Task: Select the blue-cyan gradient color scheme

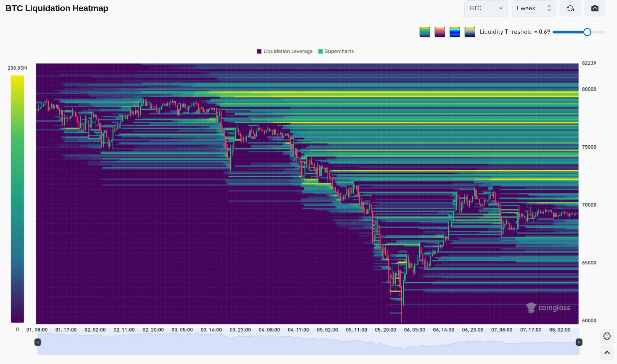Action: pos(455,32)
